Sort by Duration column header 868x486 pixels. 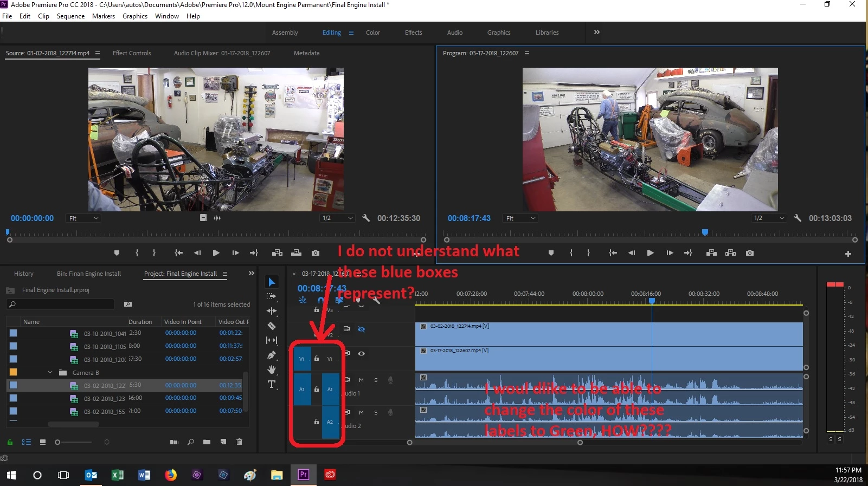point(140,322)
